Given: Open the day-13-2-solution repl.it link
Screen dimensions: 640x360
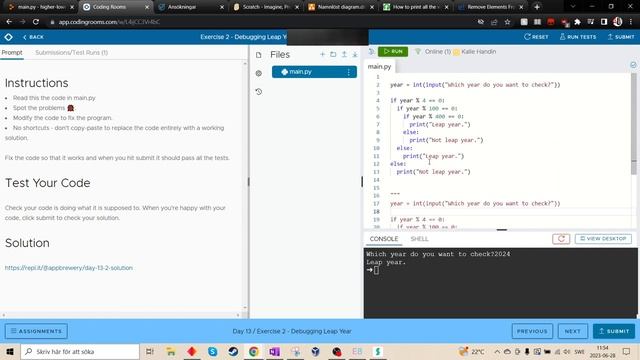Looking at the screenshot, I should [69, 268].
